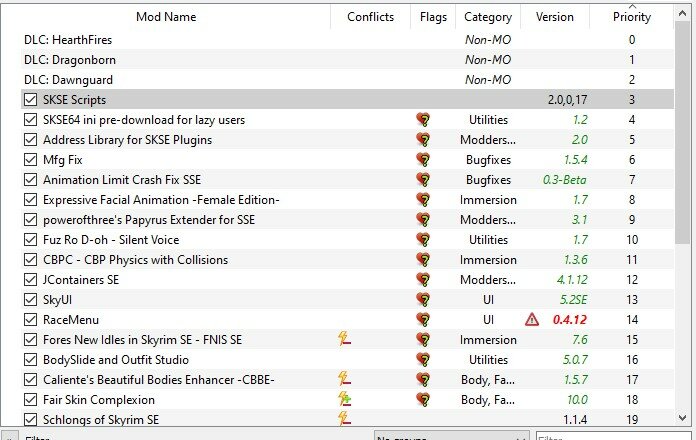Toggle the Mfg Fix checkbox

[x=30, y=160]
